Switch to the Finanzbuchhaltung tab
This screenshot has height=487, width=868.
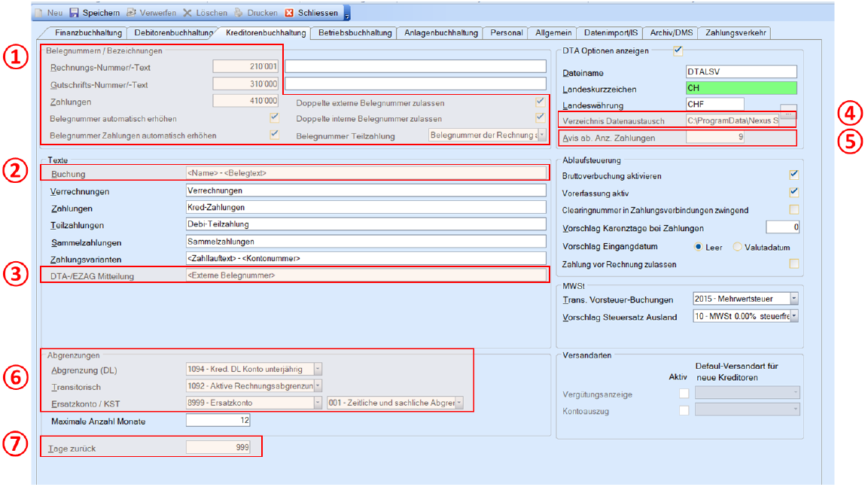[x=88, y=32]
